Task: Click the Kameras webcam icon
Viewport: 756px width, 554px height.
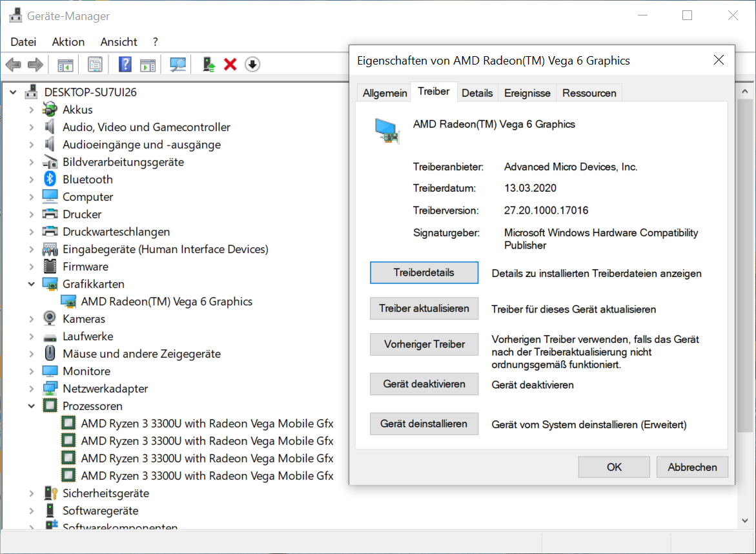Action: coord(50,318)
